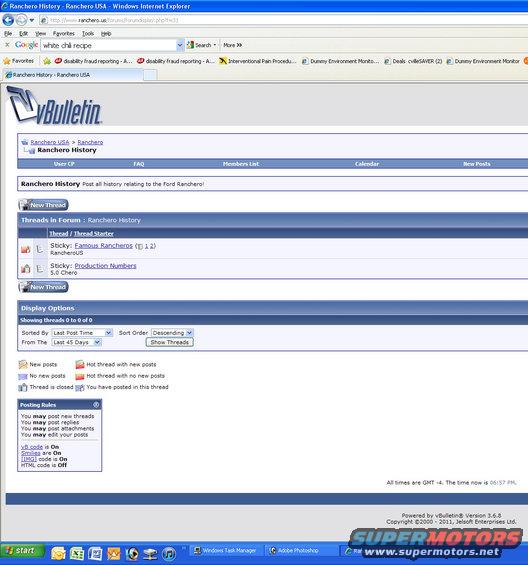Open the recent pages dropdown beside Forward
Image resolution: width=528 pixels, height=565 pixels.
click(x=32, y=20)
